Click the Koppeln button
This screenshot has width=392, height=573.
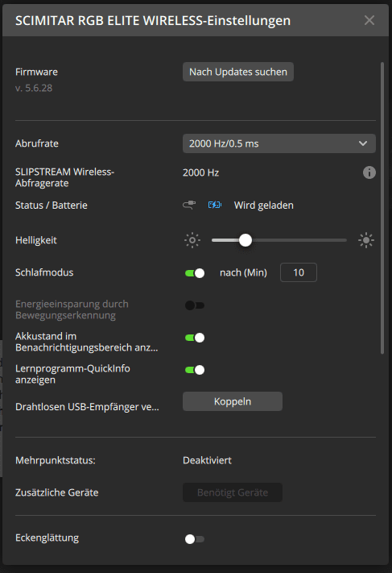pos(233,401)
